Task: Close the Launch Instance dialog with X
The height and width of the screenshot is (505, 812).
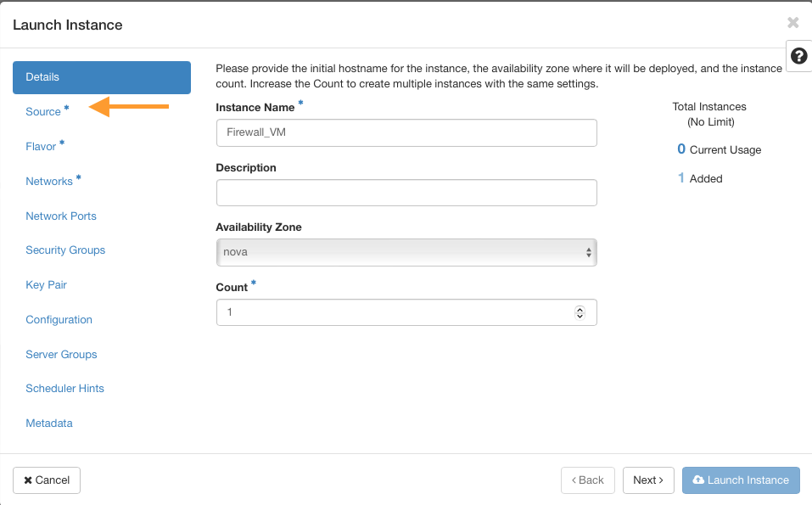Action: (792, 23)
